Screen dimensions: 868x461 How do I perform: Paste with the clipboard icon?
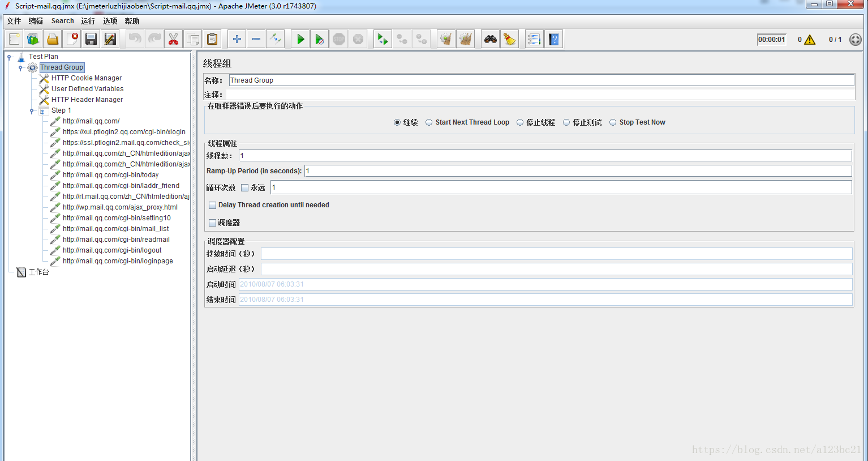click(212, 39)
